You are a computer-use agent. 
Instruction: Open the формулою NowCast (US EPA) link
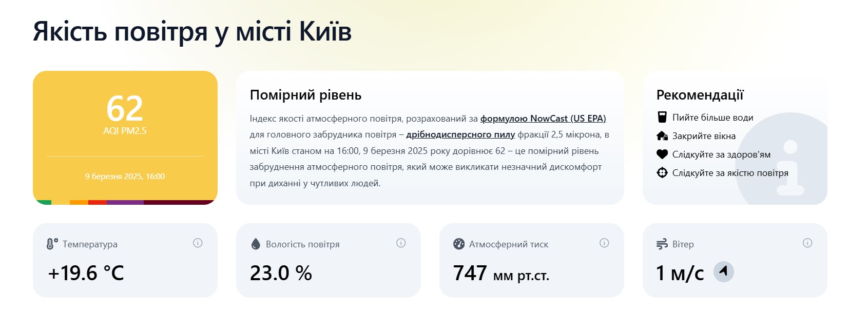(x=543, y=119)
